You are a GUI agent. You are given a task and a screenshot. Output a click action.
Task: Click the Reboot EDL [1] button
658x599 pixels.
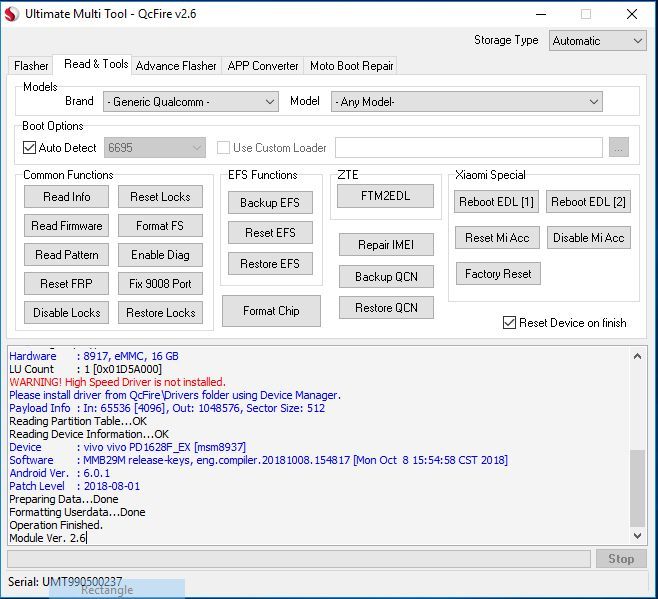pyautogui.click(x=496, y=202)
